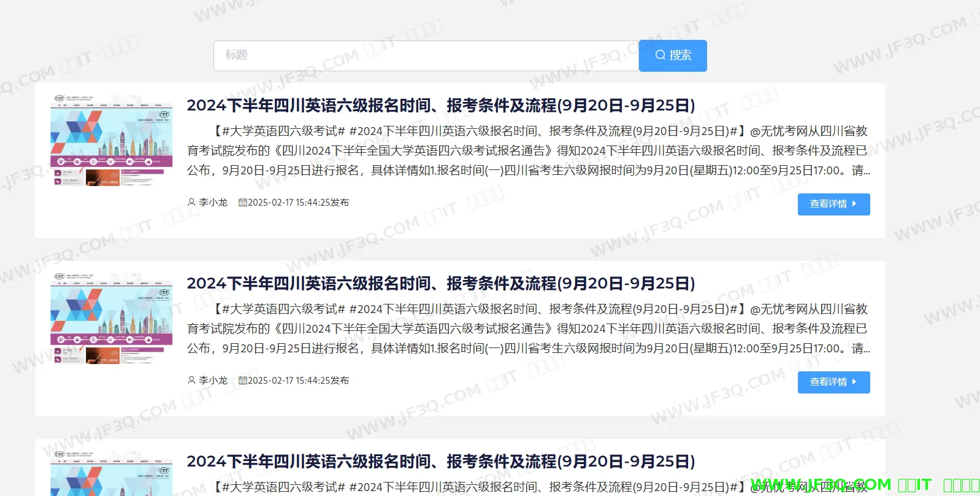Click the calendar icon in the second article
This screenshot has height=496, width=980.
coord(242,380)
